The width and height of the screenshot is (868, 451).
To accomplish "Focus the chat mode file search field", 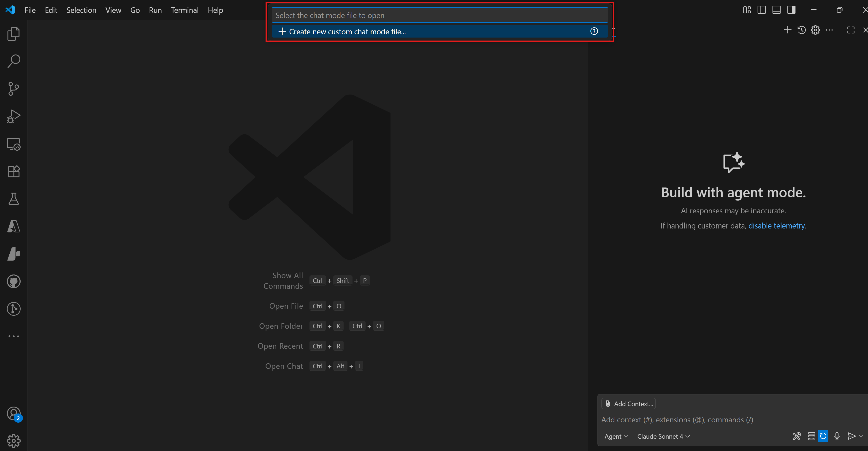I will 440,15.
